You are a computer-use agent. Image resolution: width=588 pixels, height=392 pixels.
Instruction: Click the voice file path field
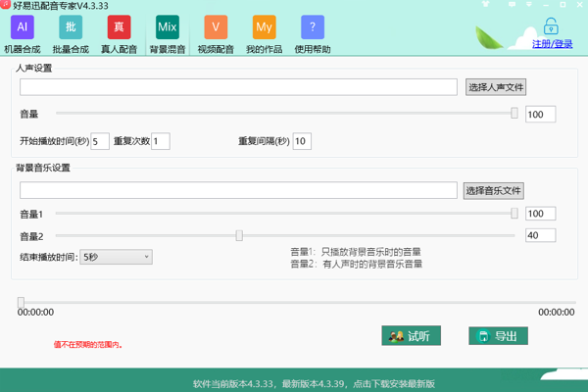pyautogui.click(x=238, y=87)
